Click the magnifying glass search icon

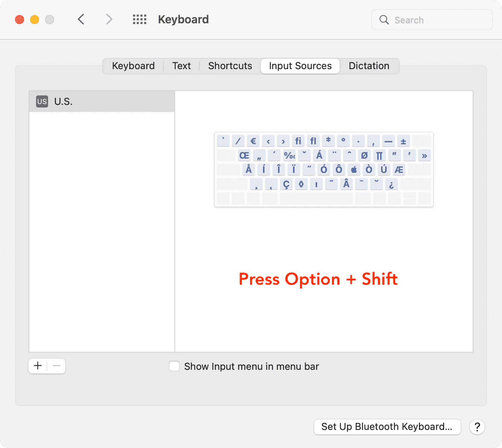pos(384,20)
